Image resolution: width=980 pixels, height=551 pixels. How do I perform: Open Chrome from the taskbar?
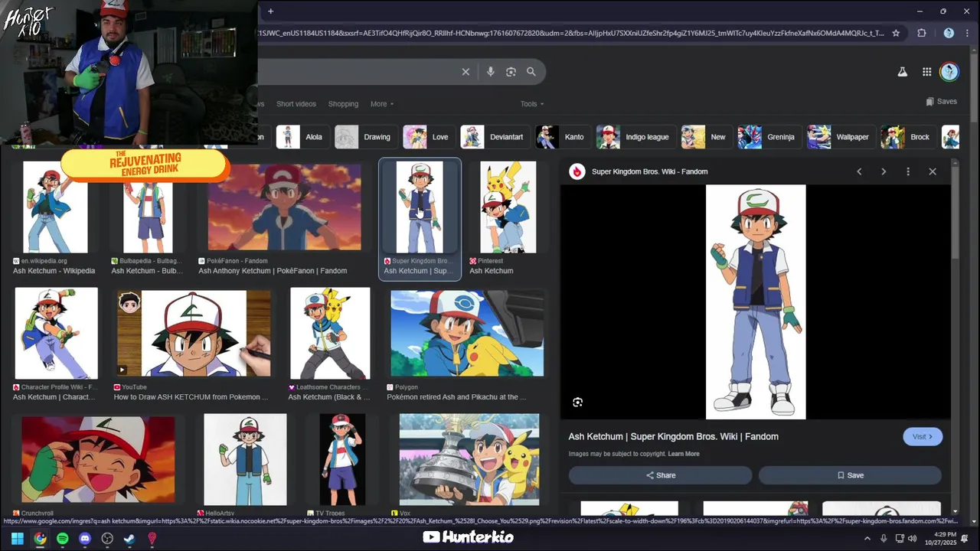click(x=40, y=538)
